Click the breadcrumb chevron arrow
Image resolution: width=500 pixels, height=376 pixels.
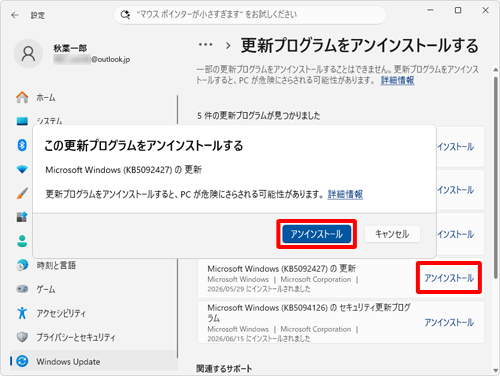pos(228,46)
